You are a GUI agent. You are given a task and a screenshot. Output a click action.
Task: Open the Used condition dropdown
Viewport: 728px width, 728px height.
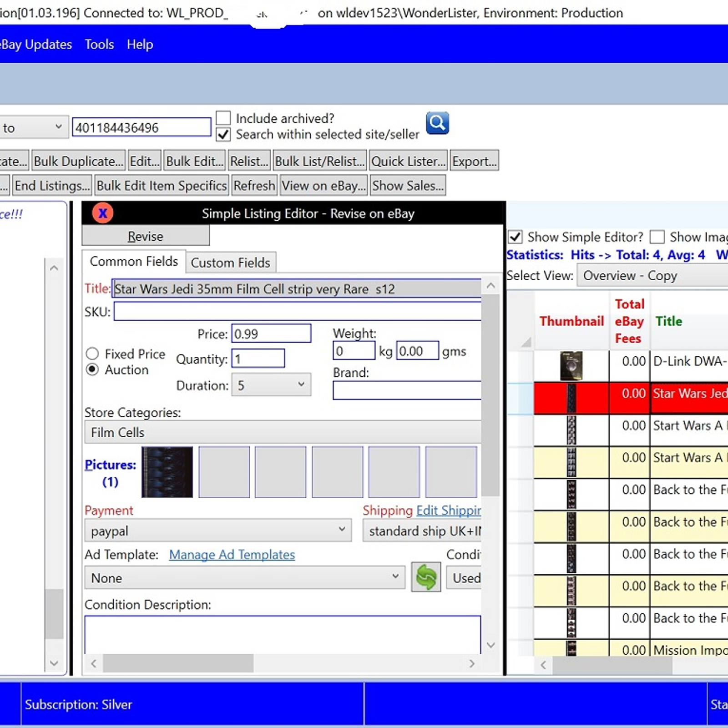point(464,577)
